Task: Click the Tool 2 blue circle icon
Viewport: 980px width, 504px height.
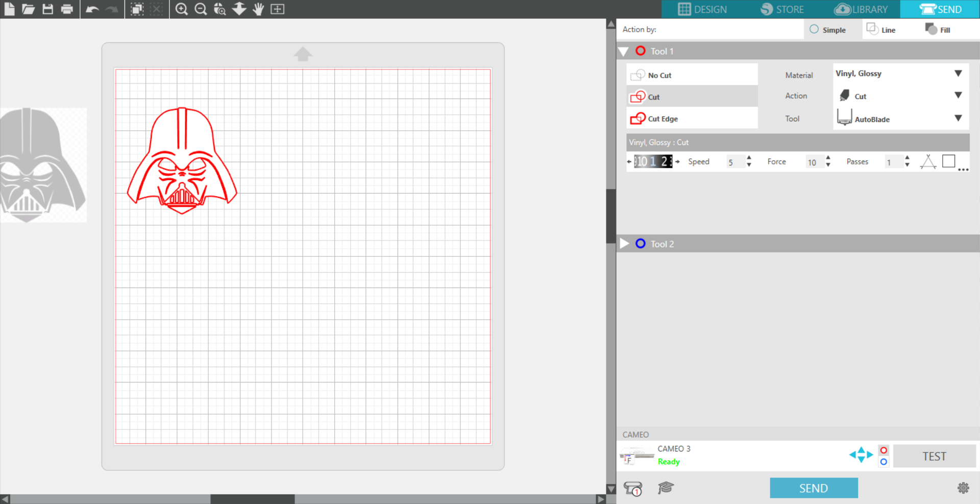Action: tap(641, 244)
